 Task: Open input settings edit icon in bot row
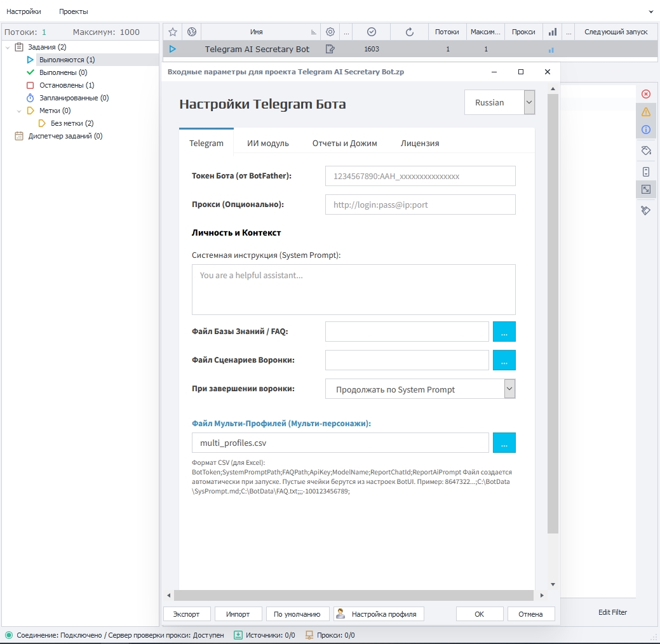click(330, 50)
